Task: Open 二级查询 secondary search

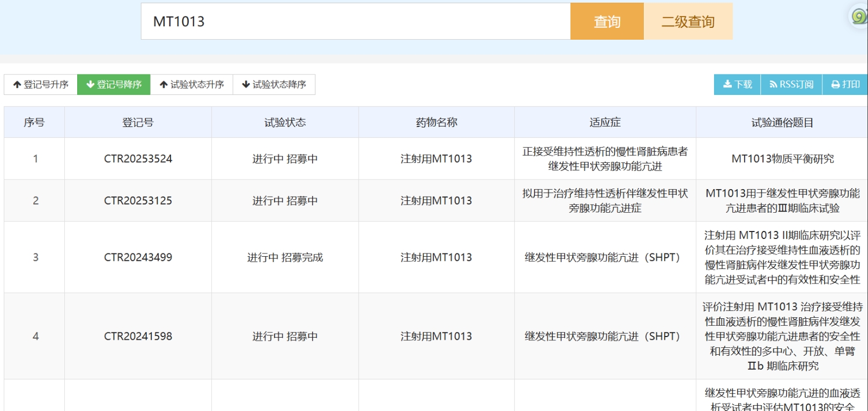Action: 688,21
